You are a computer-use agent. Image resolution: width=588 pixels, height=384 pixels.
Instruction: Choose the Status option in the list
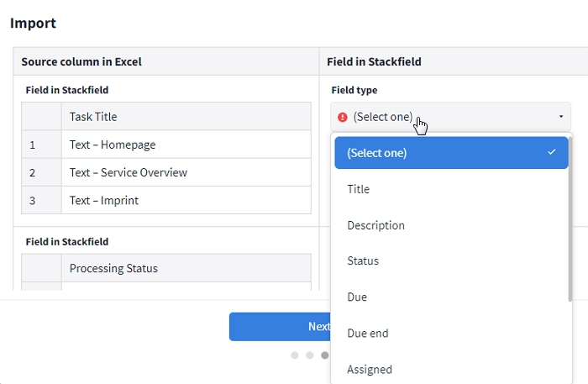363,261
